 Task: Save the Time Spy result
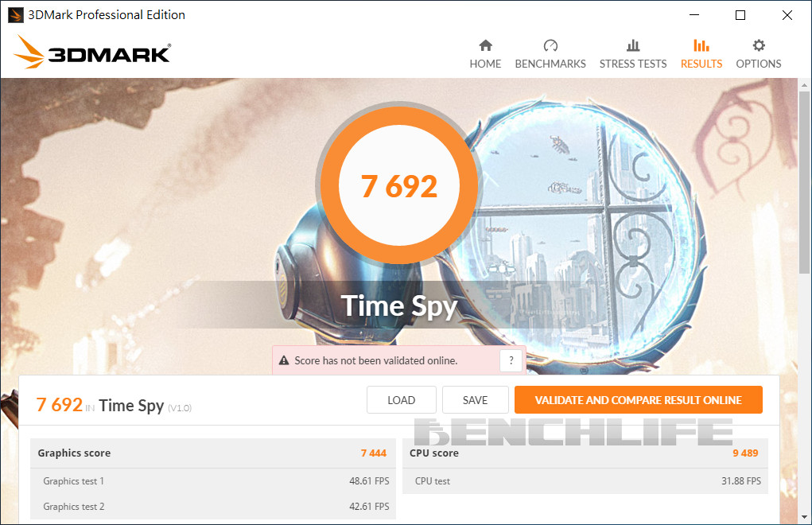(x=475, y=400)
